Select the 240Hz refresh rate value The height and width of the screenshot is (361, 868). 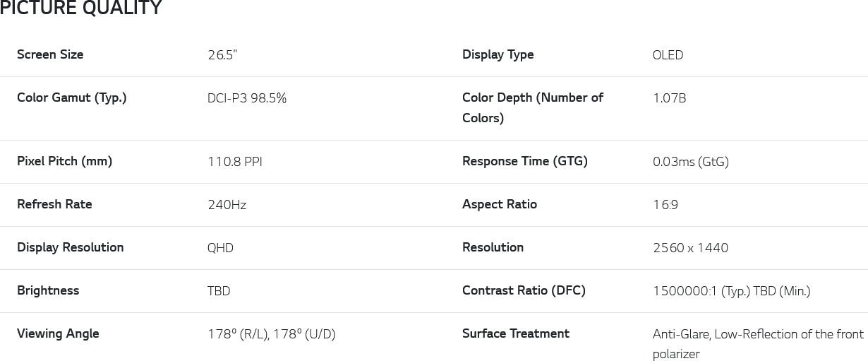point(227,205)
